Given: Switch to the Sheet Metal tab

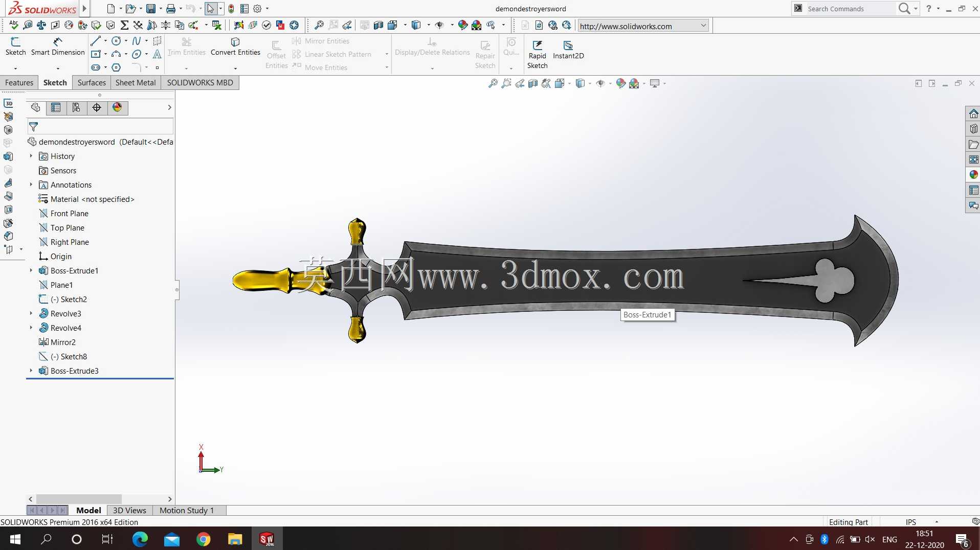Looking at the screenshot, I should point(136,83).
